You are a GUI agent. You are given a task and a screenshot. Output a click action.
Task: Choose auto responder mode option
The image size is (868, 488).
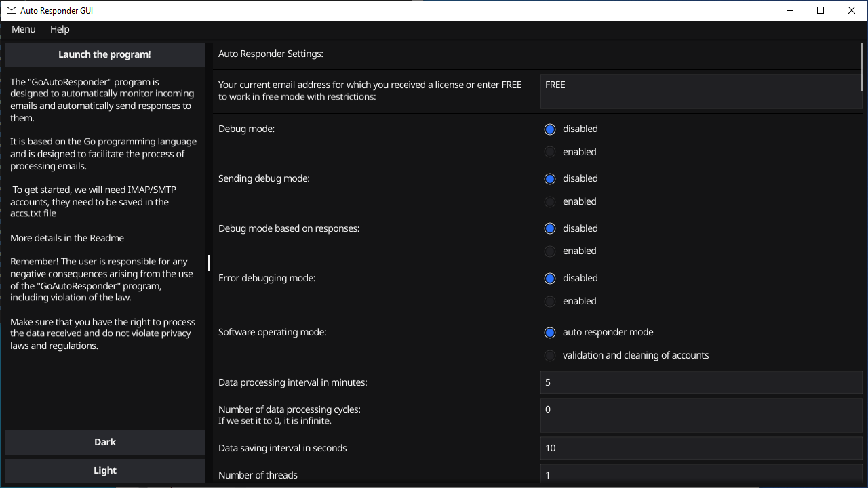coord(599,332)
